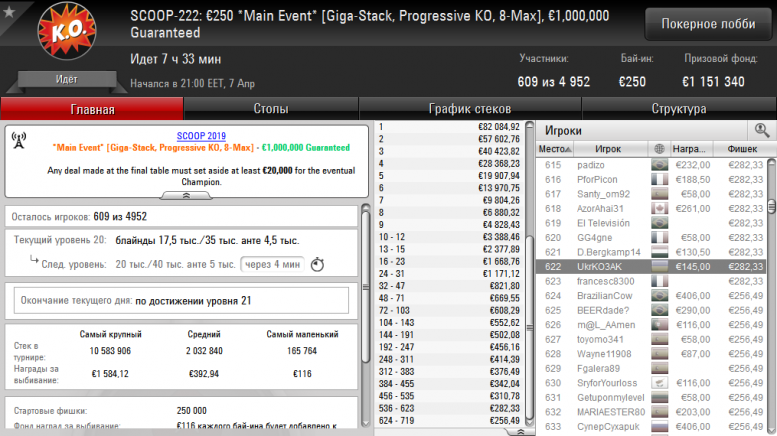Click the flag beside СуперСухарик
This screenshot has width=777, height=436.
[659, 427]
